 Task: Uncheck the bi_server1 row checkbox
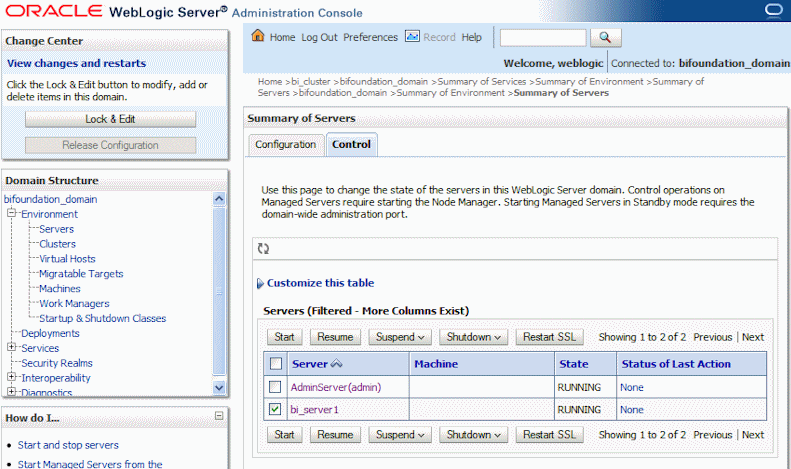point(275,409)
